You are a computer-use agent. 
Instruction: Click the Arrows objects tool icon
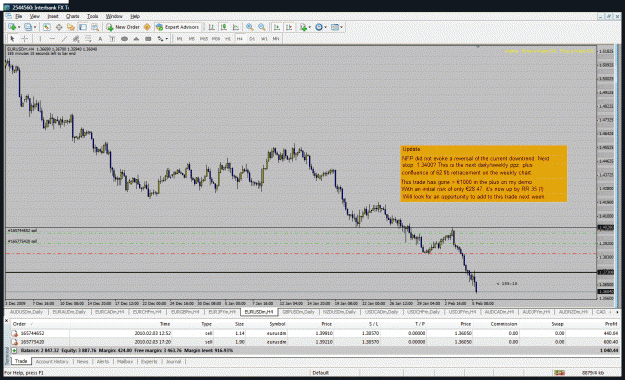pyautogui.click(x=160, y=39)
